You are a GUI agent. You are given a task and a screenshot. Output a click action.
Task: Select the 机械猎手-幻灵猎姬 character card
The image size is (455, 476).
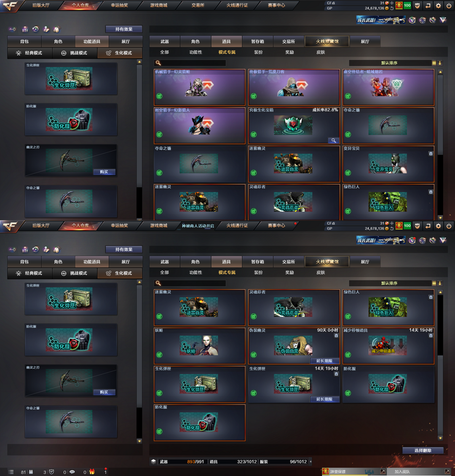199,87
